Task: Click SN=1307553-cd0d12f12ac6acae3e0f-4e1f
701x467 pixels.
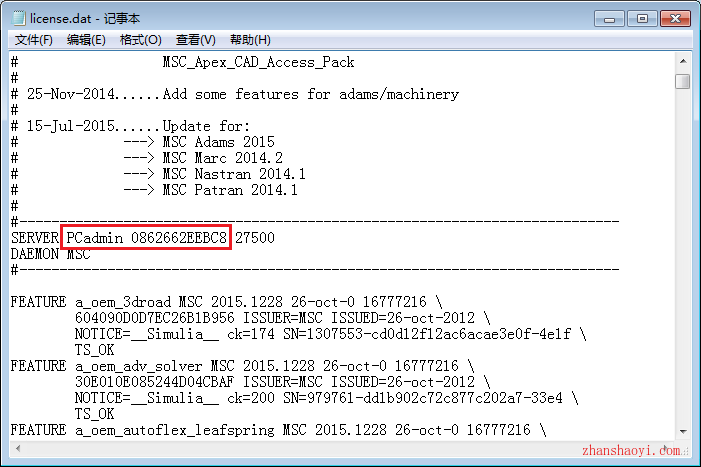Action: click(427, 334)
